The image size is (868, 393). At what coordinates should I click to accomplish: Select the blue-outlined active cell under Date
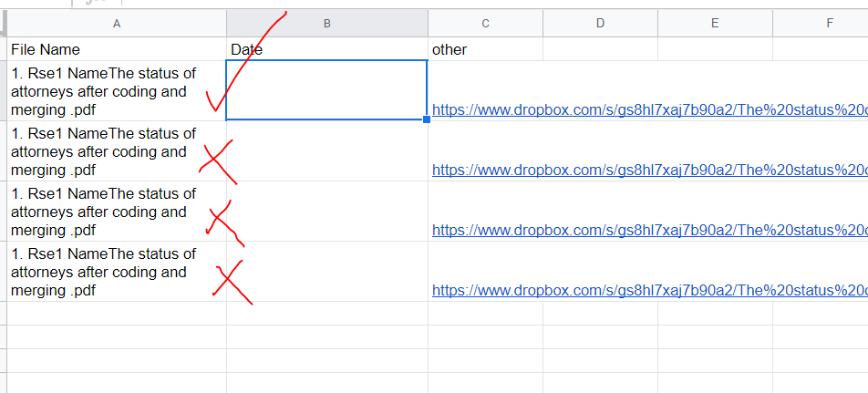pyautogui.click(x=326, y=90)
